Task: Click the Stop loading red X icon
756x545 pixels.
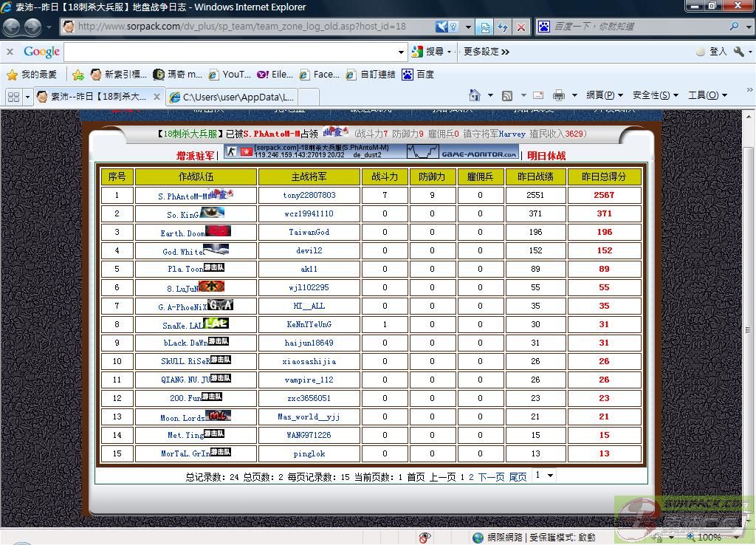Action: [x=521, y=27]
